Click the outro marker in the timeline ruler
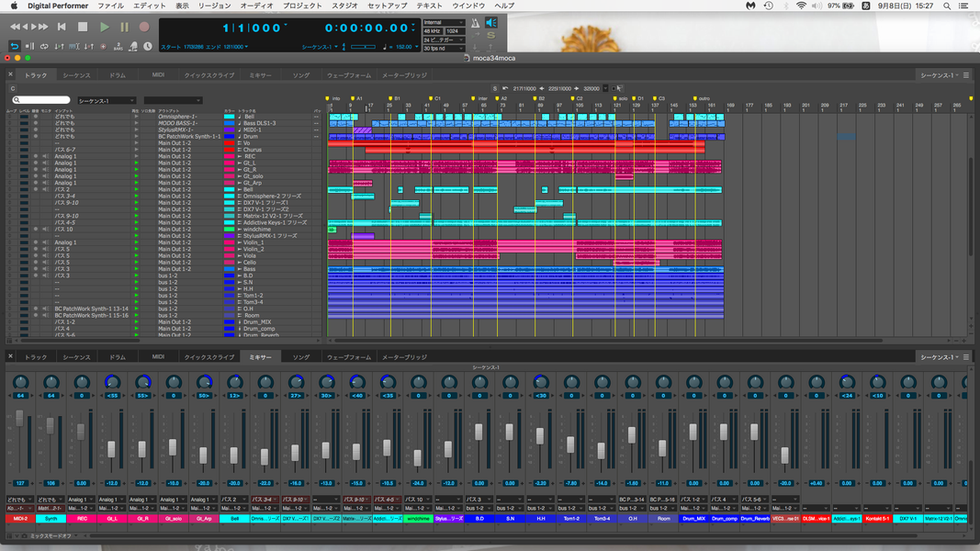The width and height of the screenshot is (980, 551). tap(695, 97)
